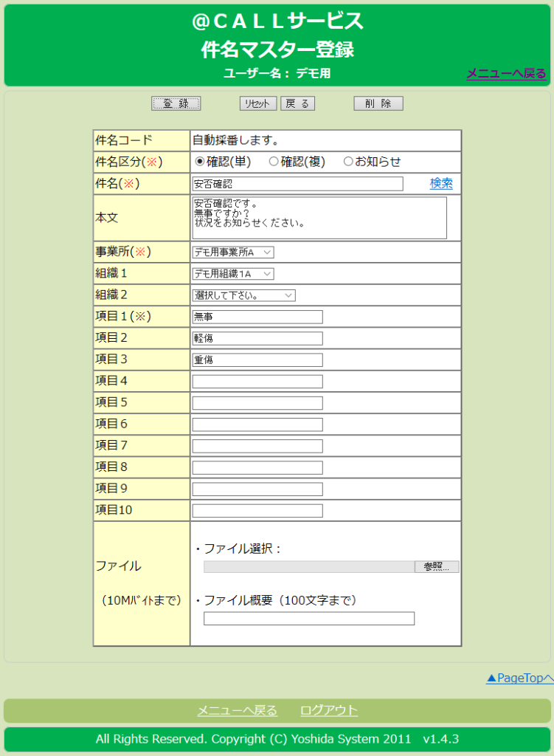This screenshot has width=554, height=756.
Task: Click the top メニューへ戻る link in header
Action: click(506, 73)
